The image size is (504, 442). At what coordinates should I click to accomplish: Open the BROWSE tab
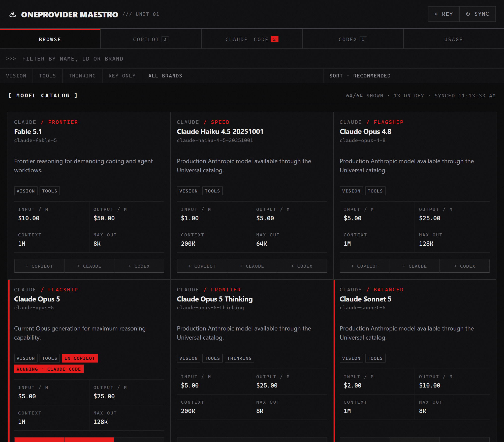click(50, 39)
